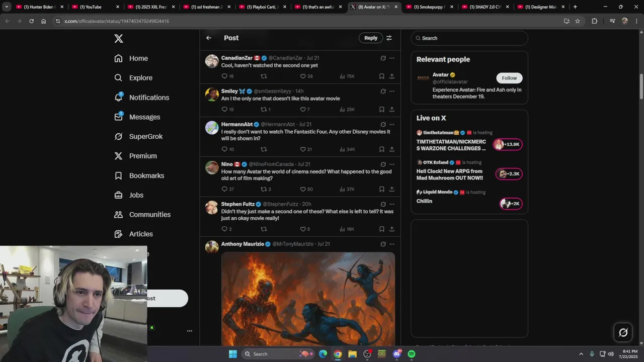Open the reply sort filter icon
The height and width of the screenshot is (362, 644).
coord(389,38)
